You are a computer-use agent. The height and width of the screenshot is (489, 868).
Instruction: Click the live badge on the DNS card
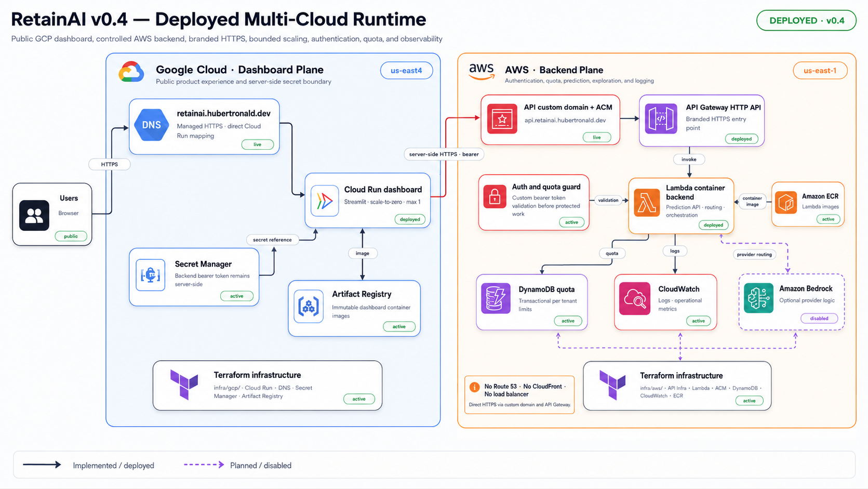257,144
